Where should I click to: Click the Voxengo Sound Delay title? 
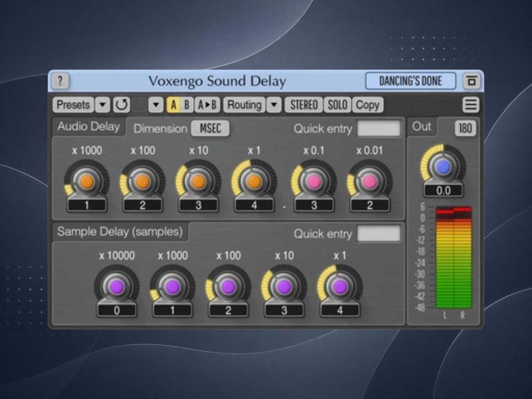pyautogui.click(x=217, y=82)
